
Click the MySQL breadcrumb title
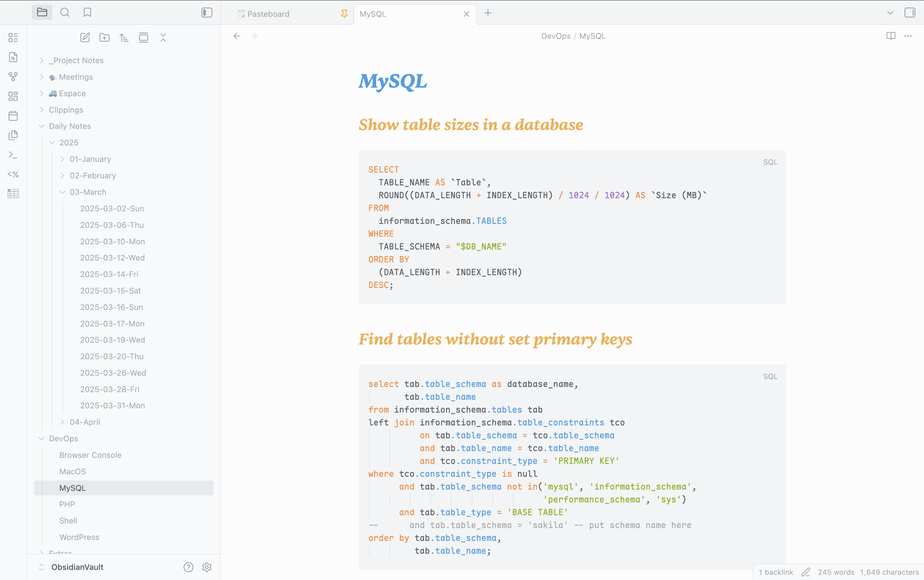coord(592,36)
